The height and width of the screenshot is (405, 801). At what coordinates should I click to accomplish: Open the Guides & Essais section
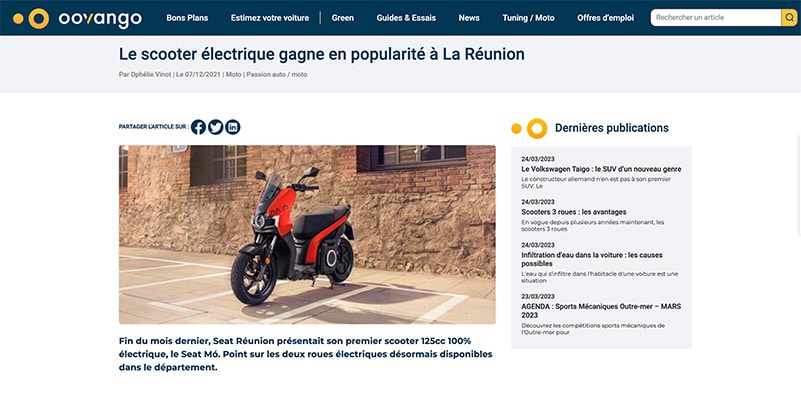pos(406,18)
